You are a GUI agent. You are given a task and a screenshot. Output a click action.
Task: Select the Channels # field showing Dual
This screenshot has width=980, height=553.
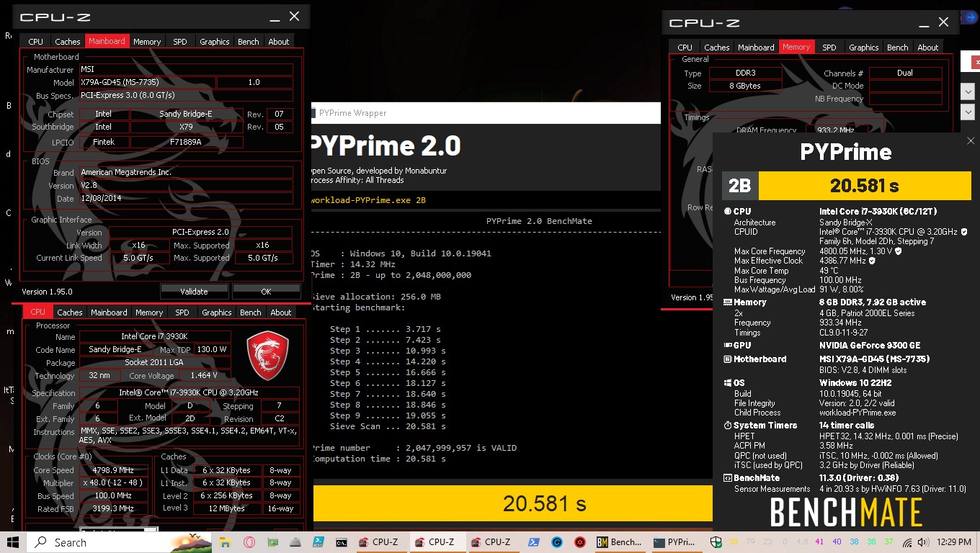905,73
